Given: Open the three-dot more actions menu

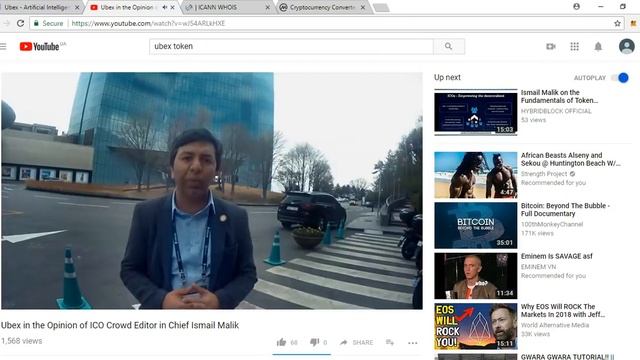Looking at the screenshot, I should pos(413,343).
